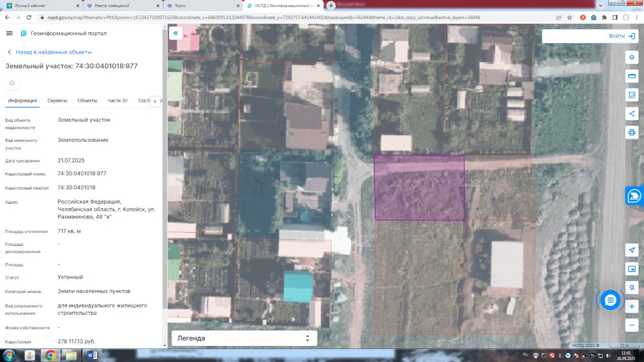
Task: Open Chrome from the taskbar
Action: point(50,355)
